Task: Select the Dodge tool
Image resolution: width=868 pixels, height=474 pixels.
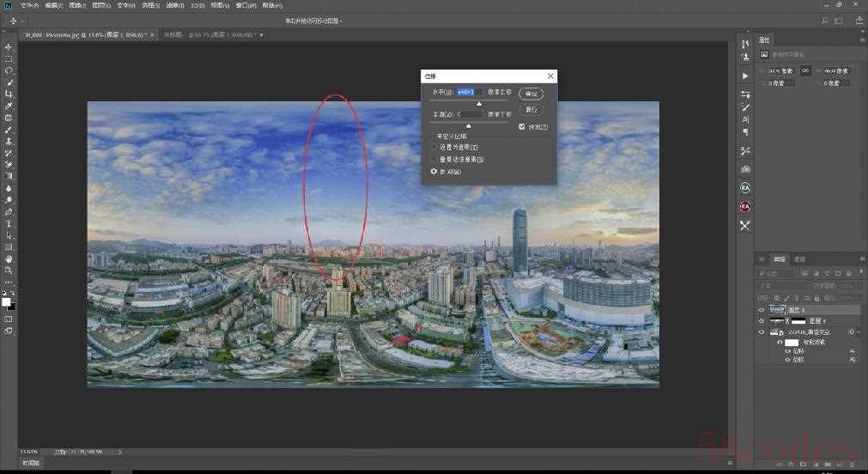Action: click(x=9, y=200)
